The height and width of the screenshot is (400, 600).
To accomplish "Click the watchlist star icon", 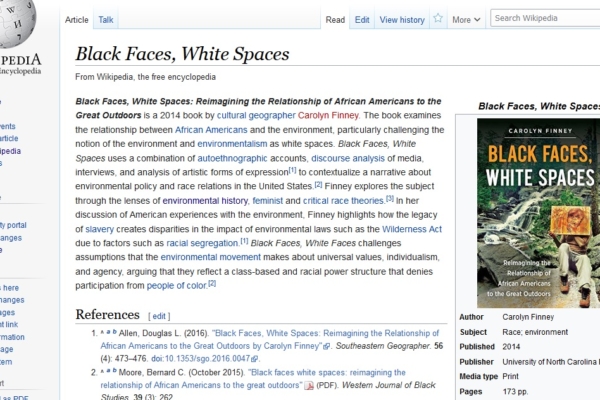I will [438, 19].
